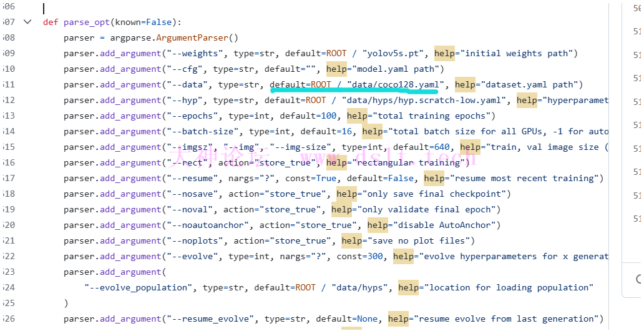Click the partially visible icon in right panel
The height and width of the screenshot is (331, 644).
tap(638, 279)
